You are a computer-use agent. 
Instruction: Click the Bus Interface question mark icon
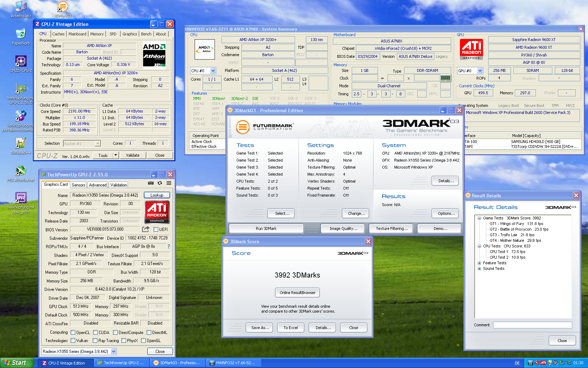pos(169,246)
